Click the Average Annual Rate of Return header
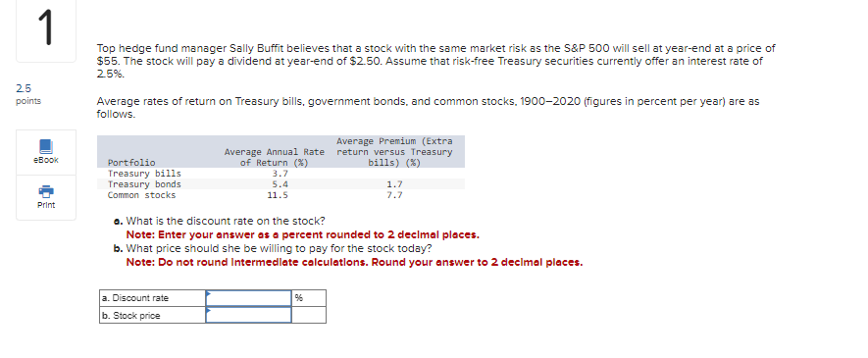This screenshot has height=358, width=868. (x=274, y=157)
